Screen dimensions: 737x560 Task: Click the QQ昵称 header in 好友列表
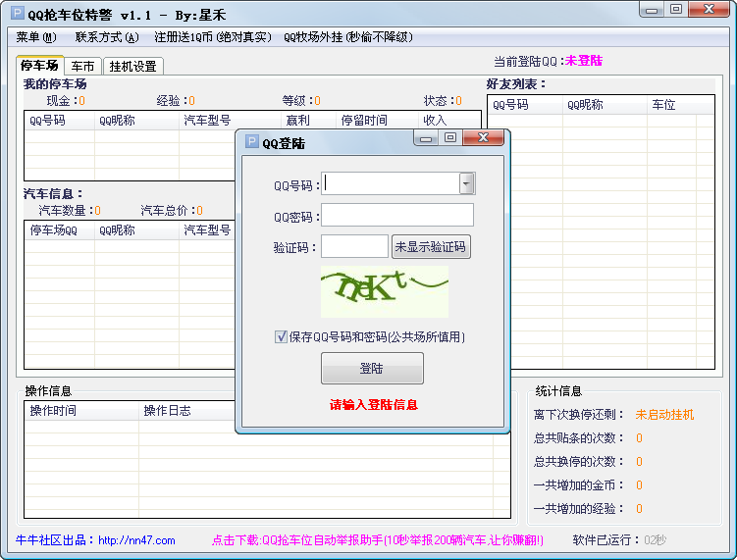pos(605,105)
